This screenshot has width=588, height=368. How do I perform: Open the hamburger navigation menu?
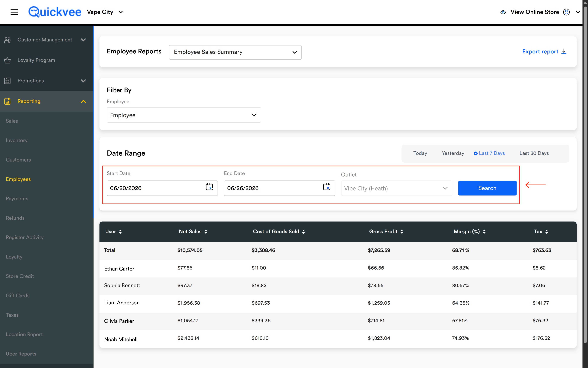14,12
